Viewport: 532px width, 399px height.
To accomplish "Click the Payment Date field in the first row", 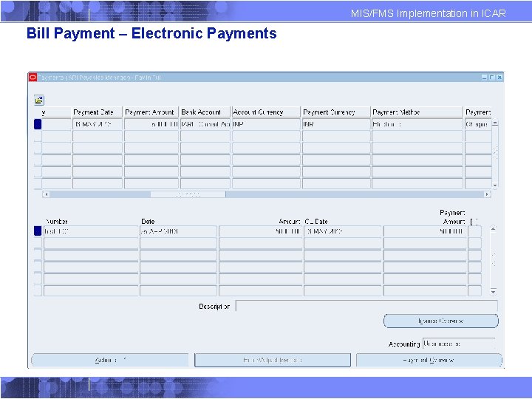I will 98,124.
